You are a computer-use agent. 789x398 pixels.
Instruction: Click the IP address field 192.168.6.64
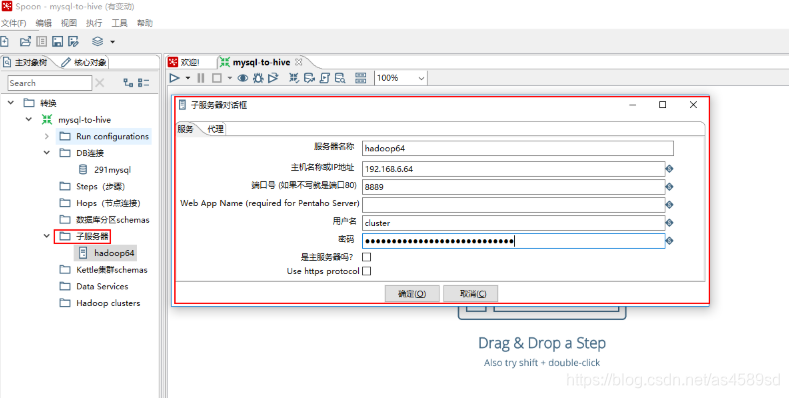(x=514, y=169)
